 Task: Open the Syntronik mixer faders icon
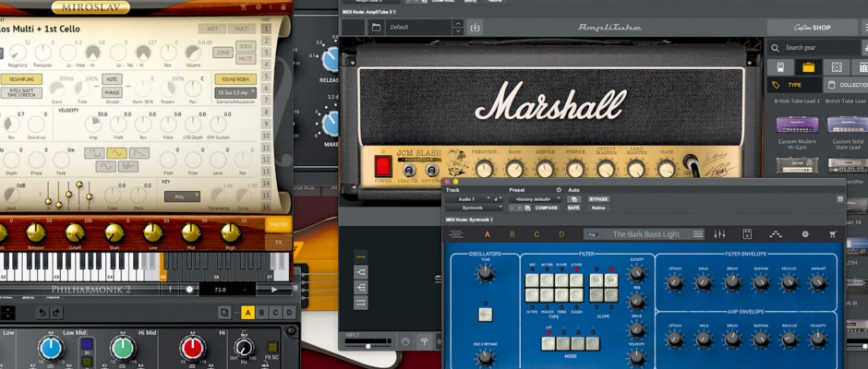pos(719,234)
